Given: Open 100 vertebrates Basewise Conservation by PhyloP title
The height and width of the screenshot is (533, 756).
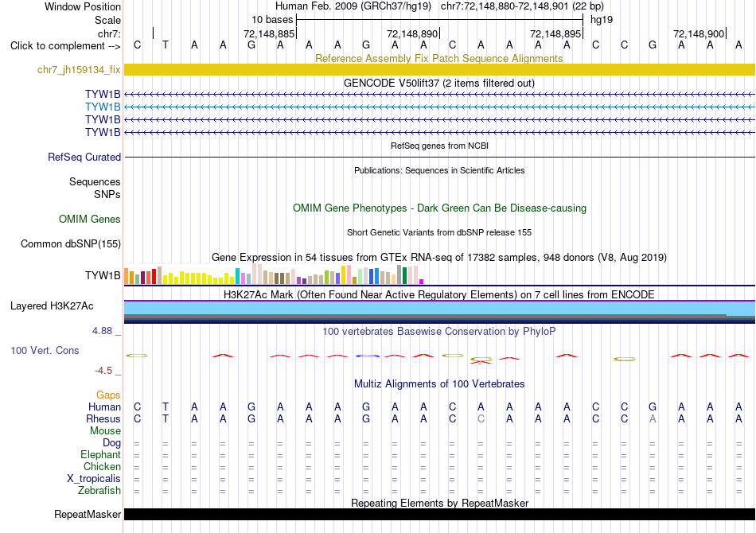Looking at the screenshot, I should [439, 331].
